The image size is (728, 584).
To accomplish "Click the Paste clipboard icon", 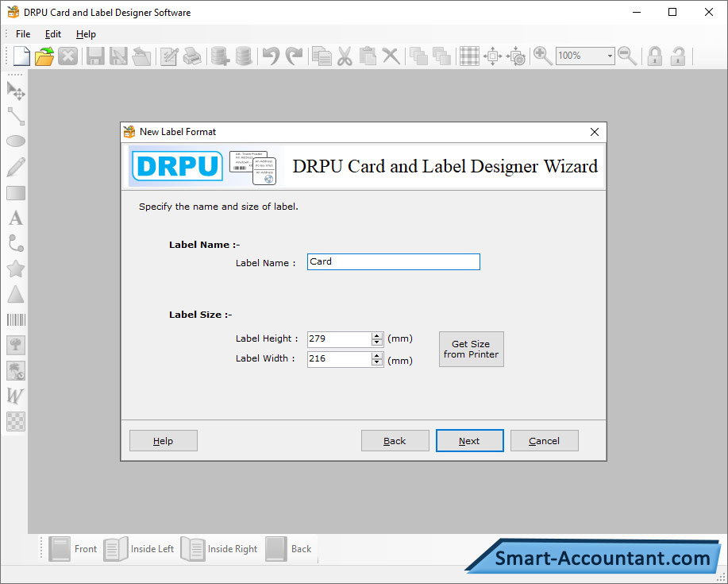I will point(368,56).
